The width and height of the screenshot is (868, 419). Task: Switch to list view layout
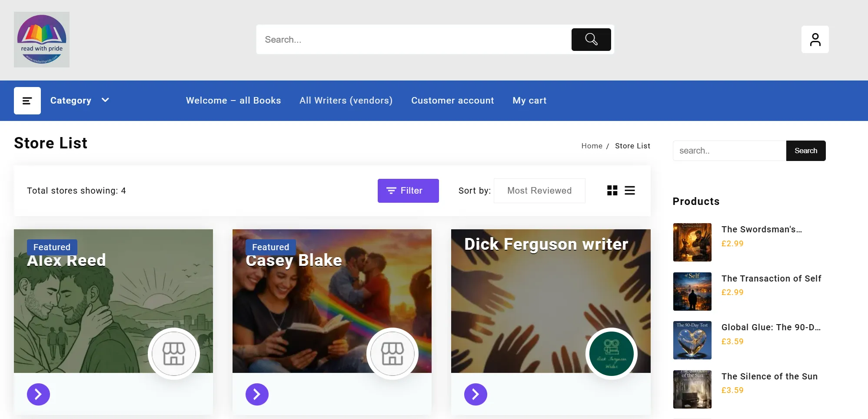pyautogui.click(x=629, y=191)
